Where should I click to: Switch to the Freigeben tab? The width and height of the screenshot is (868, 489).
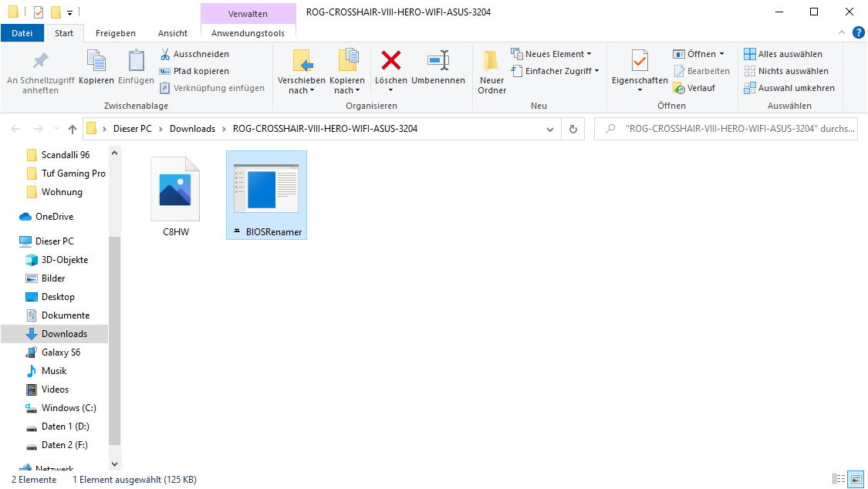[115, 33]
